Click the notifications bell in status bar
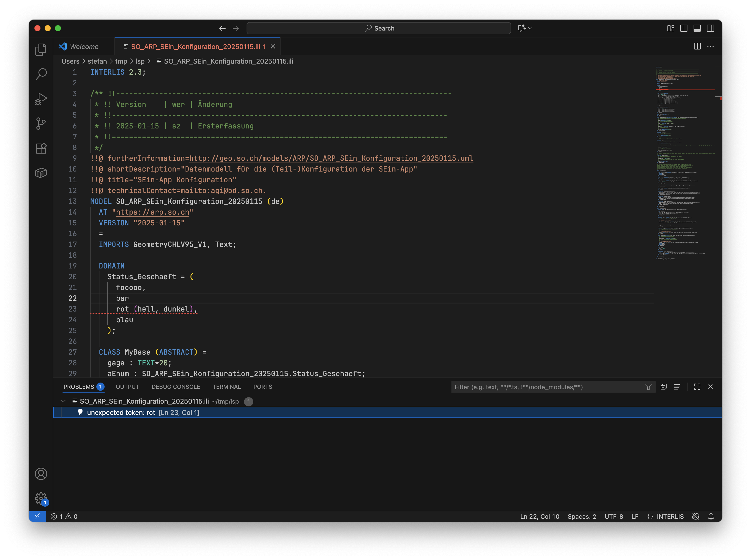This screenshot has height=560, width=751. 711,516
